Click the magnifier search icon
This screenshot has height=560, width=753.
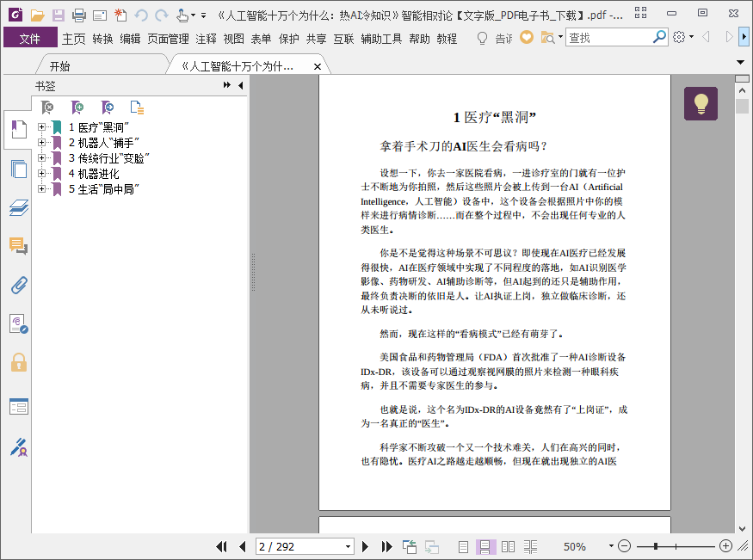[x=660, y=36]
